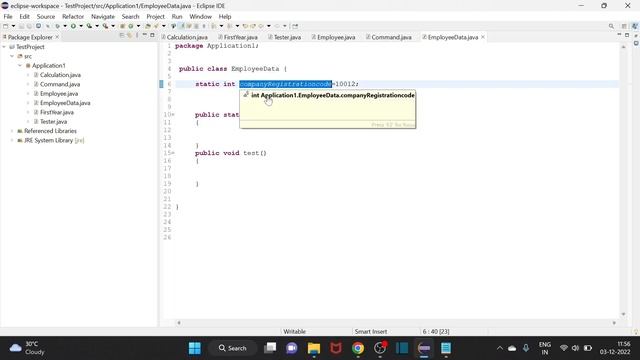This screenshot has height=360, width=640.
Task: Open File Explorer from the taskbar
Action: click(x=314, y=348)
